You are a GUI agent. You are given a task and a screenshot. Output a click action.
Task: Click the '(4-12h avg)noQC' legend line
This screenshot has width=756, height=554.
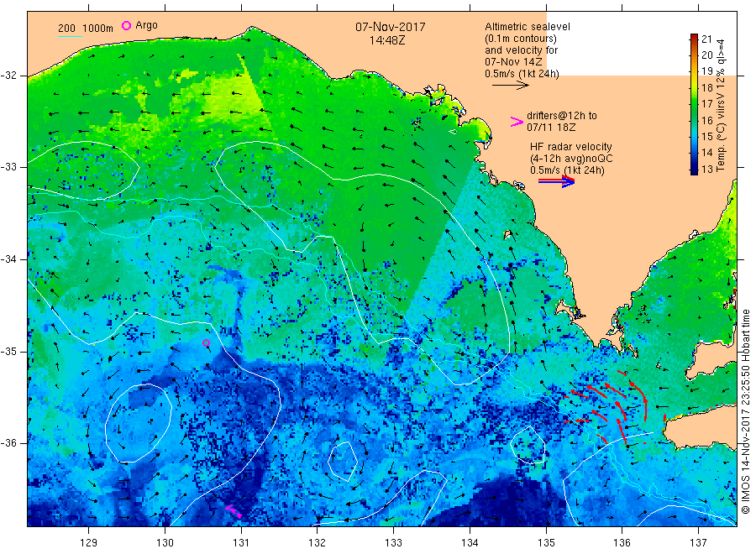tap(571, 159)
